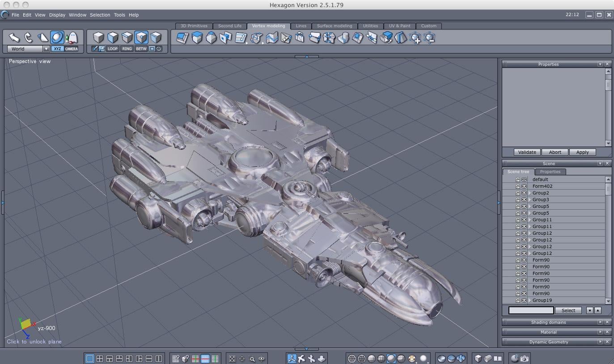Switch to select points mode (highlighted cube)
The width and height of the screenshot is (614, 364).
[141, 38]
